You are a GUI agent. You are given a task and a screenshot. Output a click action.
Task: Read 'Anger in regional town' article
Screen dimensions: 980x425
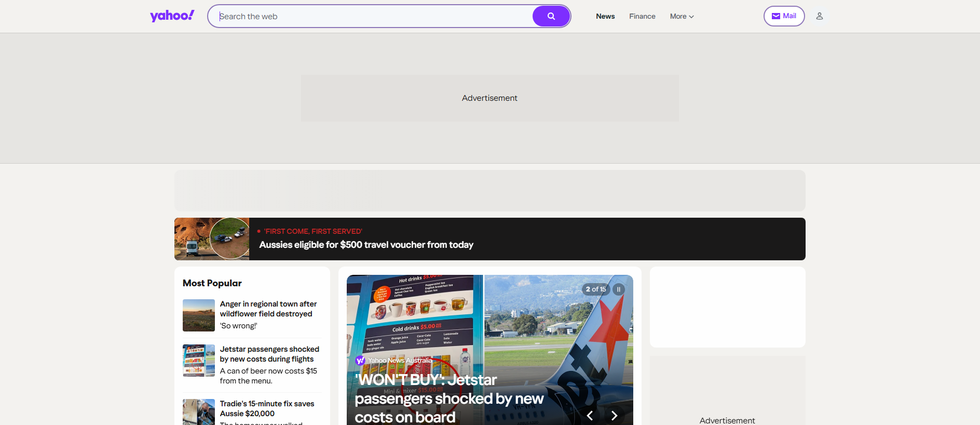point(268,309)
